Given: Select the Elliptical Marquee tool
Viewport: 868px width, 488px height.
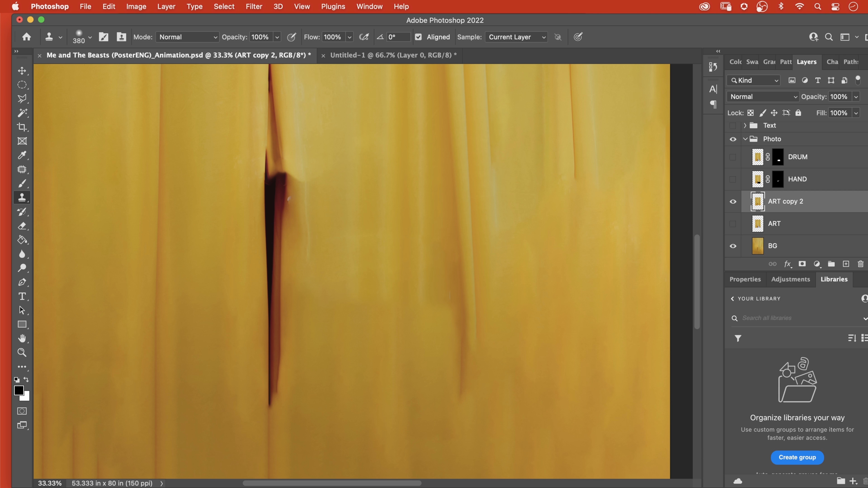Looking at the screenshot, I should click(x=22, y=85).
